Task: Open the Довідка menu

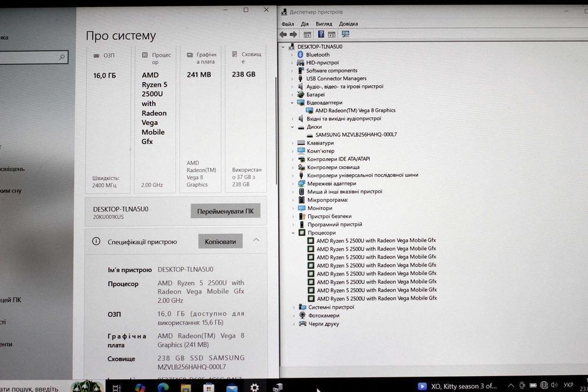Action: point(348,24)
